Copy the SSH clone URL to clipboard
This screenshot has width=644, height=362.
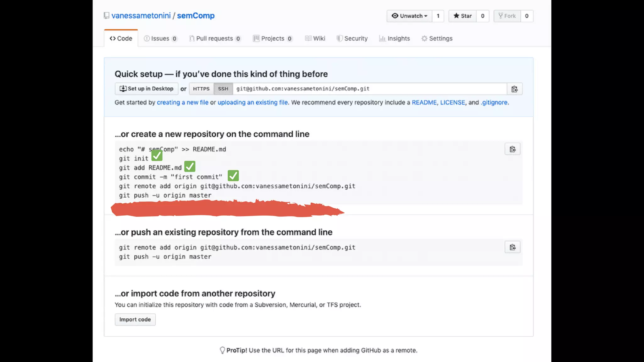point(514,89)
